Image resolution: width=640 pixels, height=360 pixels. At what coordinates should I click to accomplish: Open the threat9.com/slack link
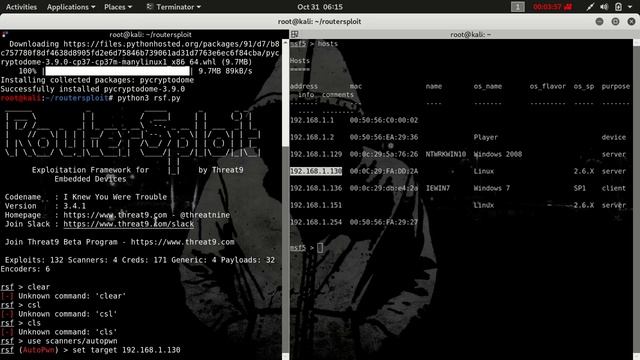[x=129, y=224]
